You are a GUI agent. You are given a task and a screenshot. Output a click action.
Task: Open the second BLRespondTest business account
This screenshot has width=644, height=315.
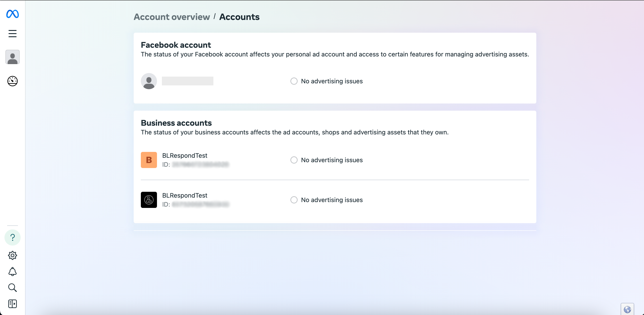(185, 195)
